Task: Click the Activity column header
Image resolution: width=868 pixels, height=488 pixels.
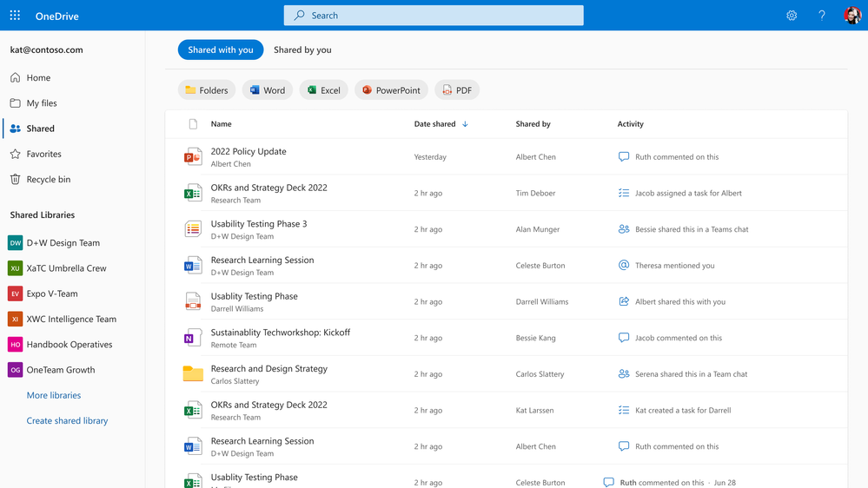Action: [x=630, y=124]
